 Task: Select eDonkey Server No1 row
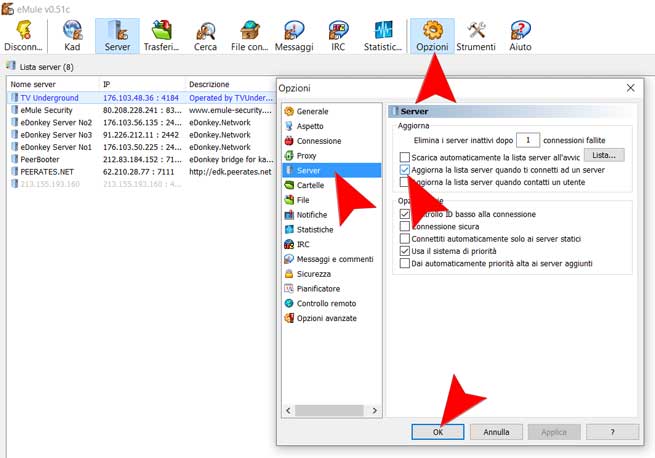pos(141,147)
